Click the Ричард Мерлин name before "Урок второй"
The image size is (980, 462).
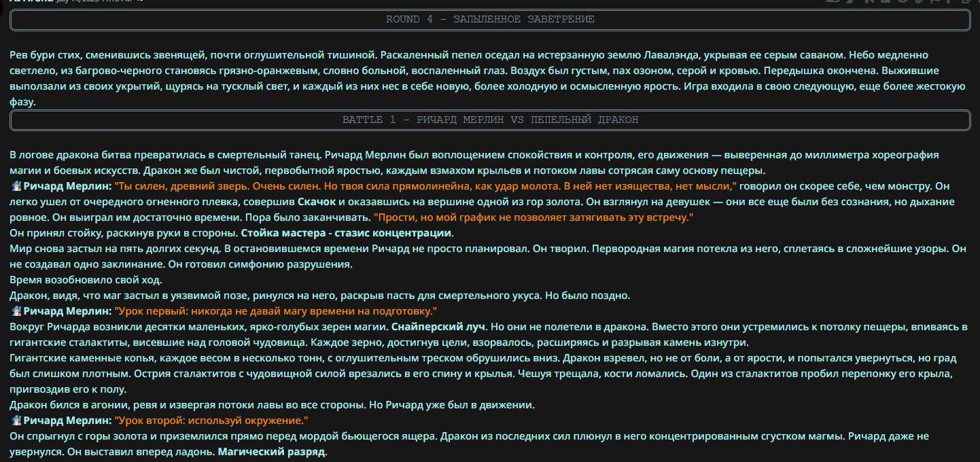point(67,421)
